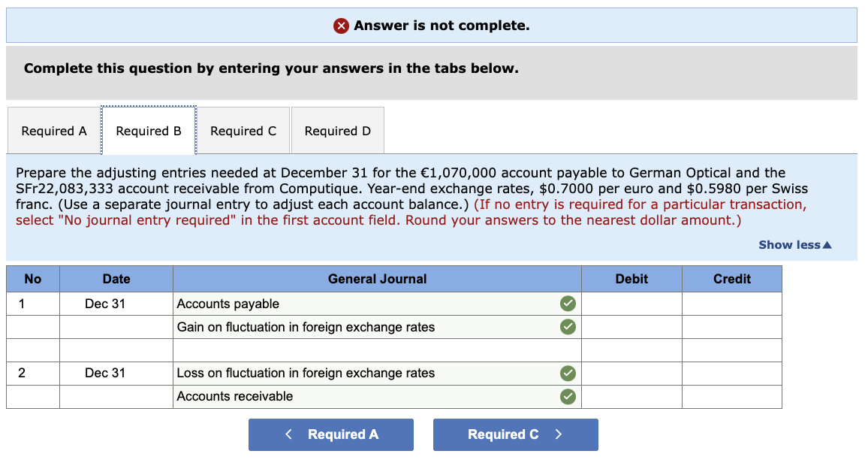
Task: Click the Show less triangle arrow
Action: pos(826,244)
